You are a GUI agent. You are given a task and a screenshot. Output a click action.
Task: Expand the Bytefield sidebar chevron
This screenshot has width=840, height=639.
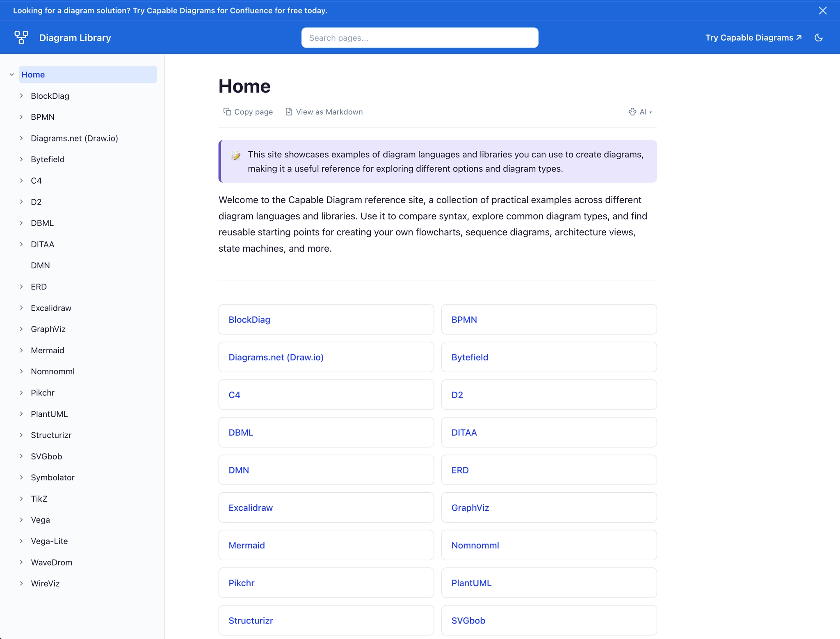(x=21, y=159)
